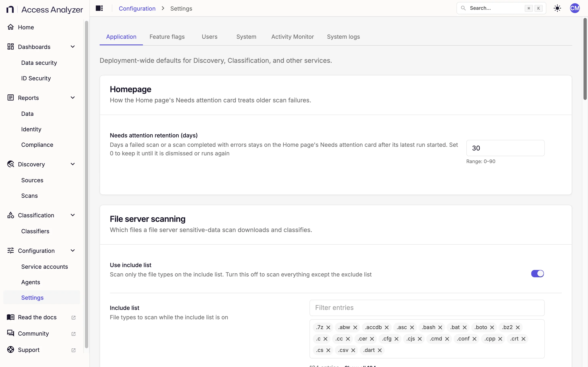Open the System logs tab
The height and width of the screenshot is (367, 588).
pos(343,37)
